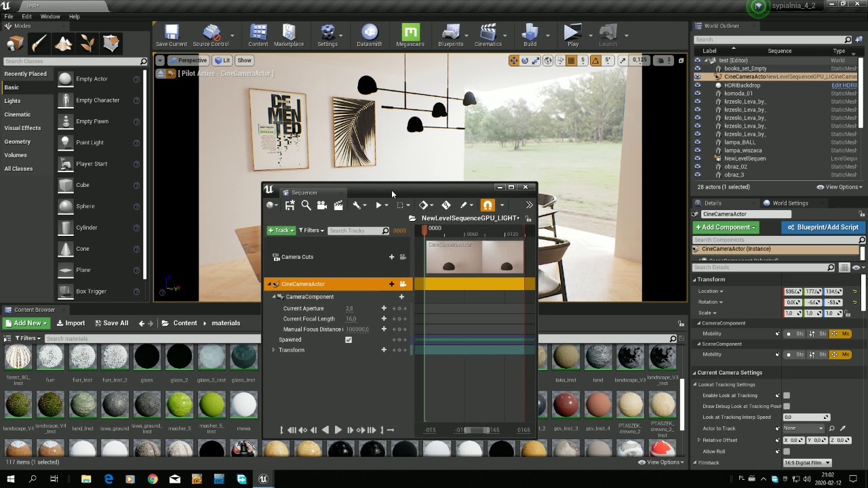
Task: Click the Search Tracks field in Sequencer
Action: coord(358,230)
